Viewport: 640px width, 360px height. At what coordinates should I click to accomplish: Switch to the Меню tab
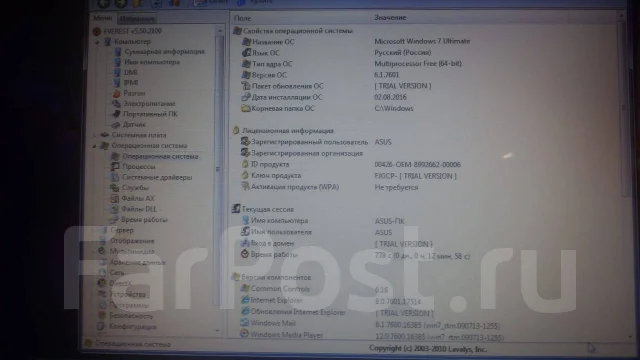tap(102, 18)
